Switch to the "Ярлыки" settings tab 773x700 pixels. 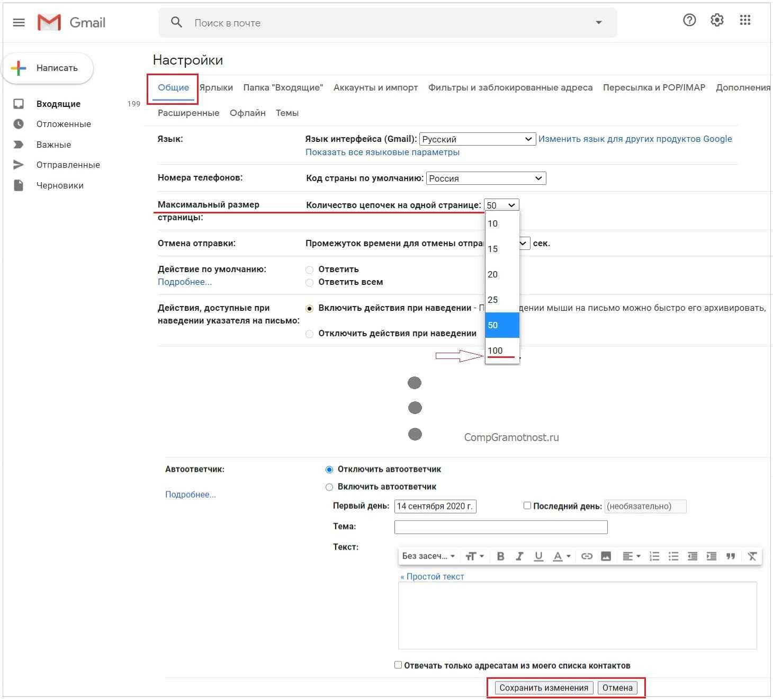click(x=216, y=87)
